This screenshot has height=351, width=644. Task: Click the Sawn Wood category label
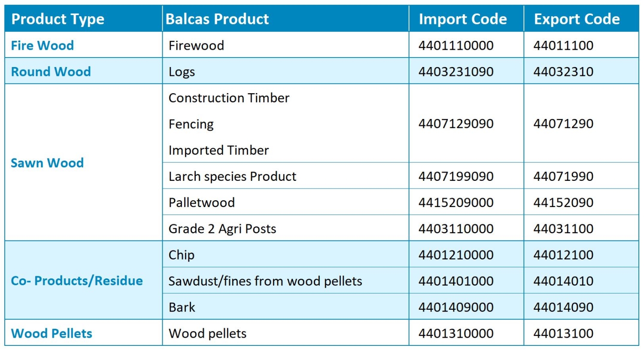coord(47,163)
